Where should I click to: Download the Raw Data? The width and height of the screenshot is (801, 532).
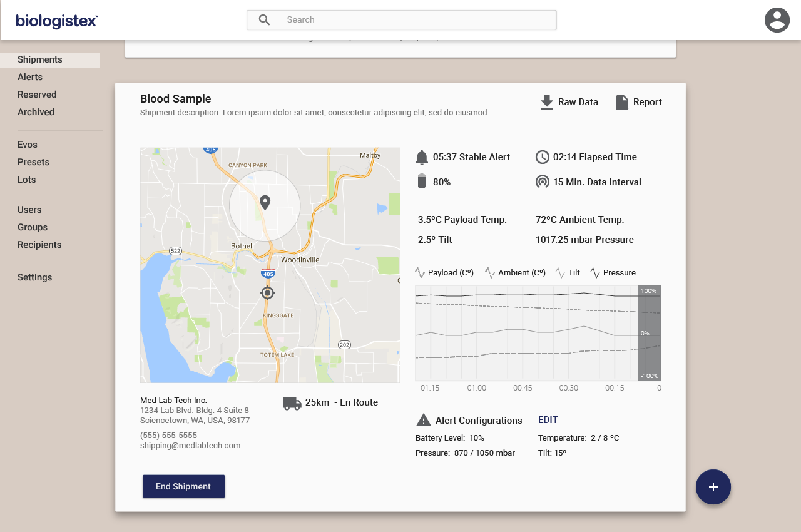pos(568,101)
